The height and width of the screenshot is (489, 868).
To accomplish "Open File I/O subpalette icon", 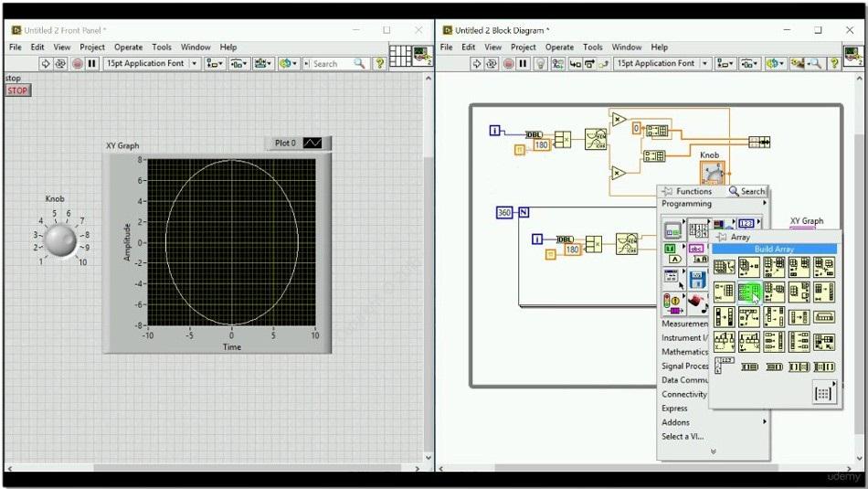I will tap(697, 279).
